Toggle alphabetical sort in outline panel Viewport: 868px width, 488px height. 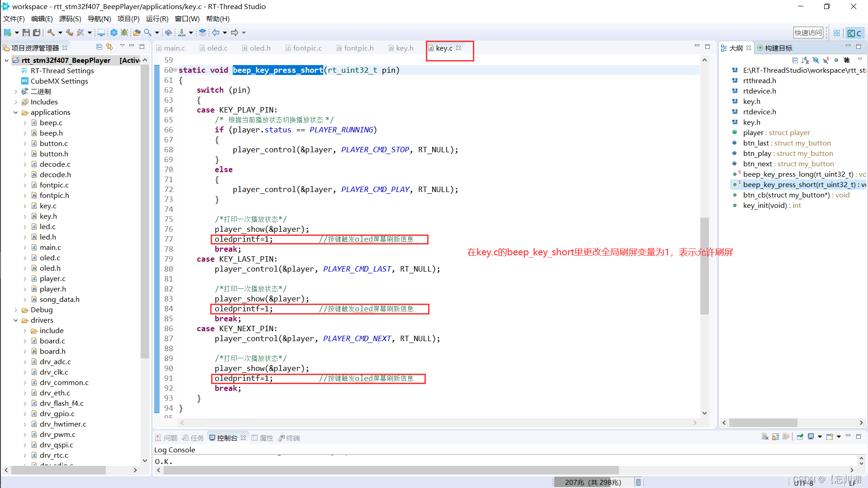805,60
